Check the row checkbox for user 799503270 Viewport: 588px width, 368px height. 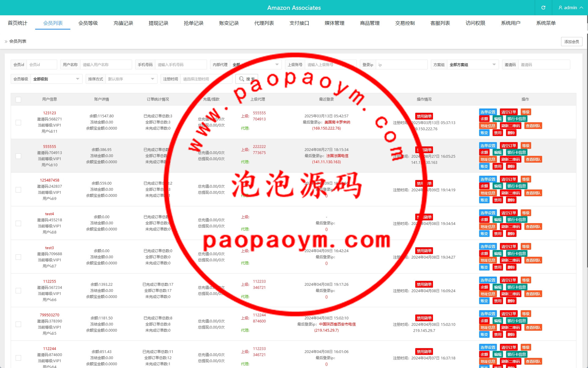click(18, 324)
